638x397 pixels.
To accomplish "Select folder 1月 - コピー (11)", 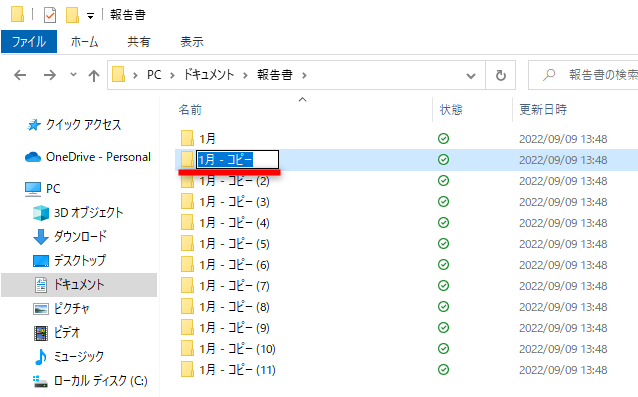I will pos(237,370).
